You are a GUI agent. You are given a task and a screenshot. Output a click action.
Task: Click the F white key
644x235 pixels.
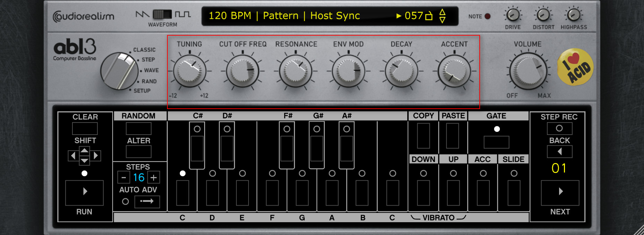(272, 192)
